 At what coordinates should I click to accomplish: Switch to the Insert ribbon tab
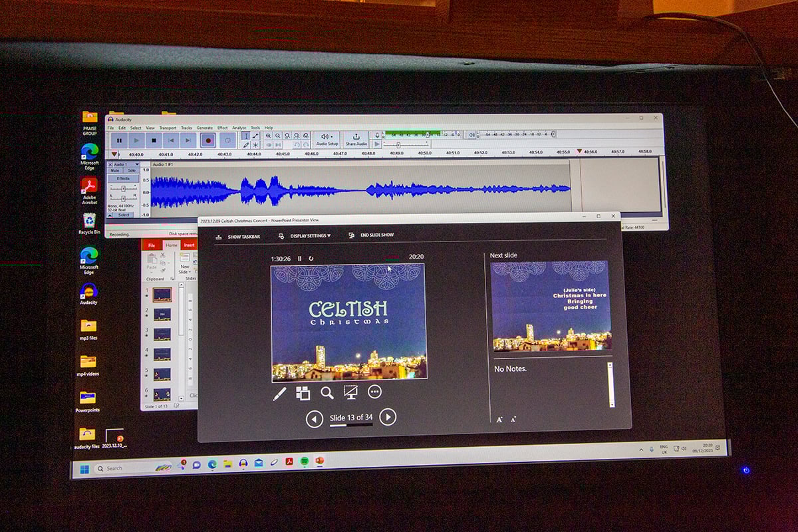tap(190, 245)
